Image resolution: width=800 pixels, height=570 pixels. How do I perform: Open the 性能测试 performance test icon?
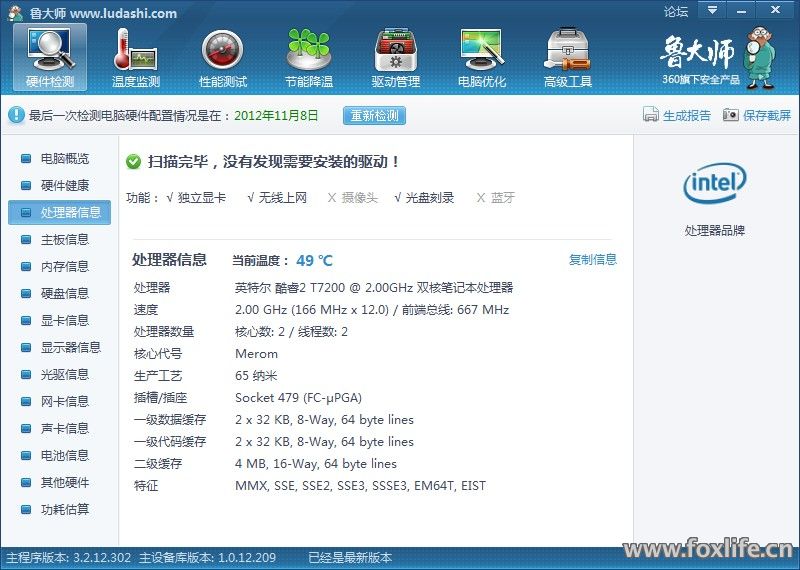point(222,57)
